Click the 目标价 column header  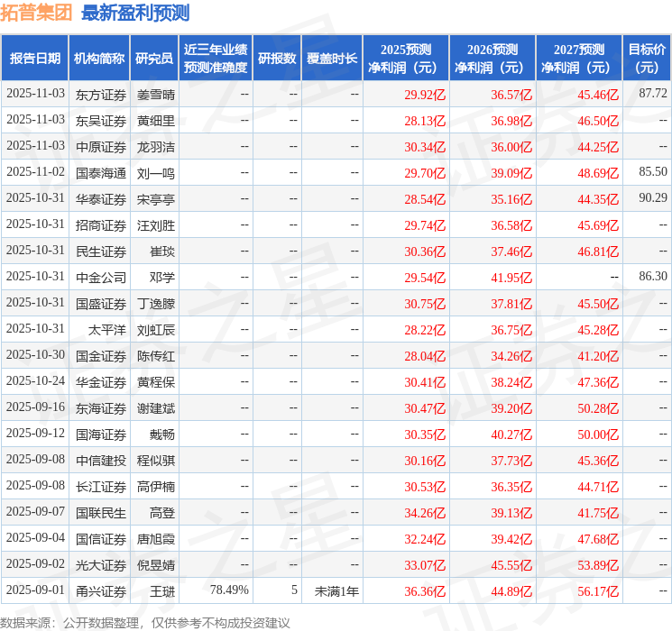647,58
